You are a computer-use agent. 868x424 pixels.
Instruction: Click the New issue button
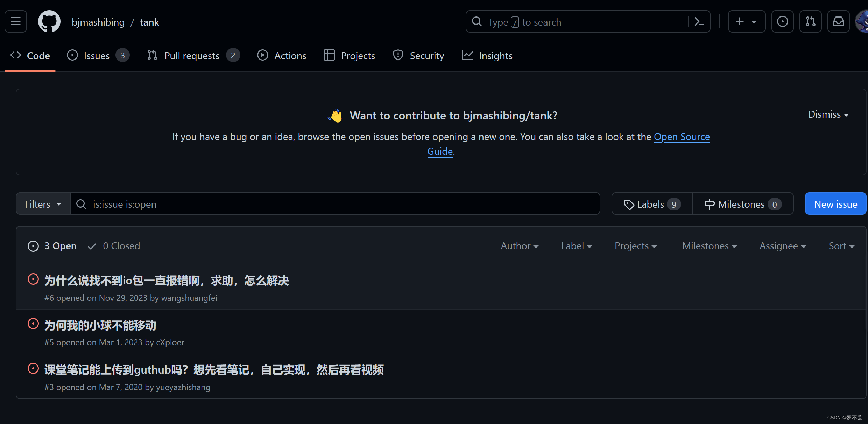coord(835,204)
